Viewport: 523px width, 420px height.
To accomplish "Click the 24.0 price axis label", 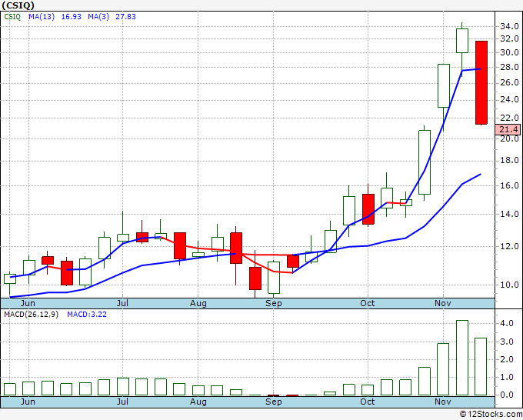I will [x=509, y=99].
